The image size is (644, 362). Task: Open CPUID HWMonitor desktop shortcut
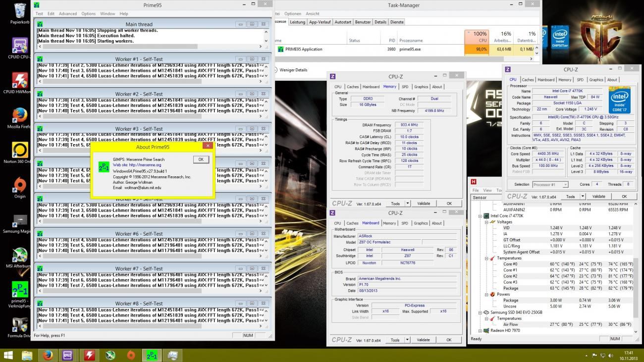(20, 83)
